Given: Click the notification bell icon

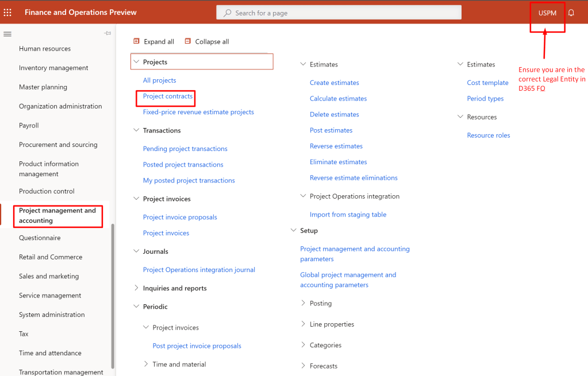Looking at the screenshot, I should tap(571, 13).
